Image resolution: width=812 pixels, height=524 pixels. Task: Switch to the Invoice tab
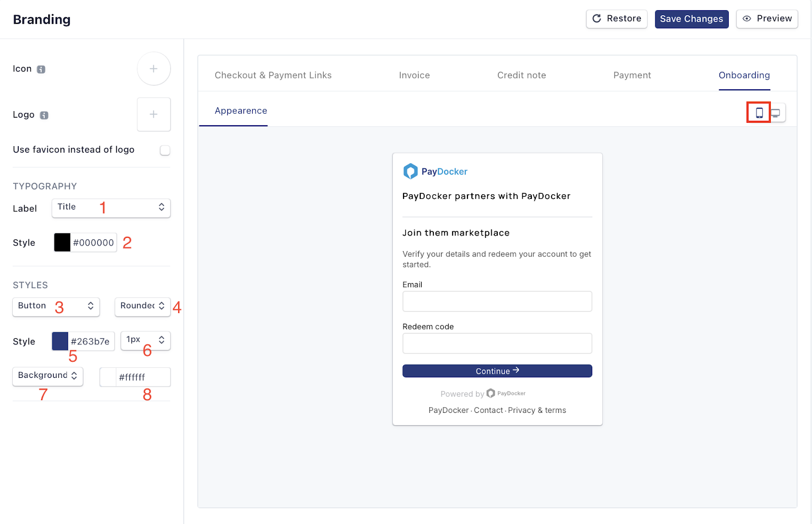(x=414, y=76)
